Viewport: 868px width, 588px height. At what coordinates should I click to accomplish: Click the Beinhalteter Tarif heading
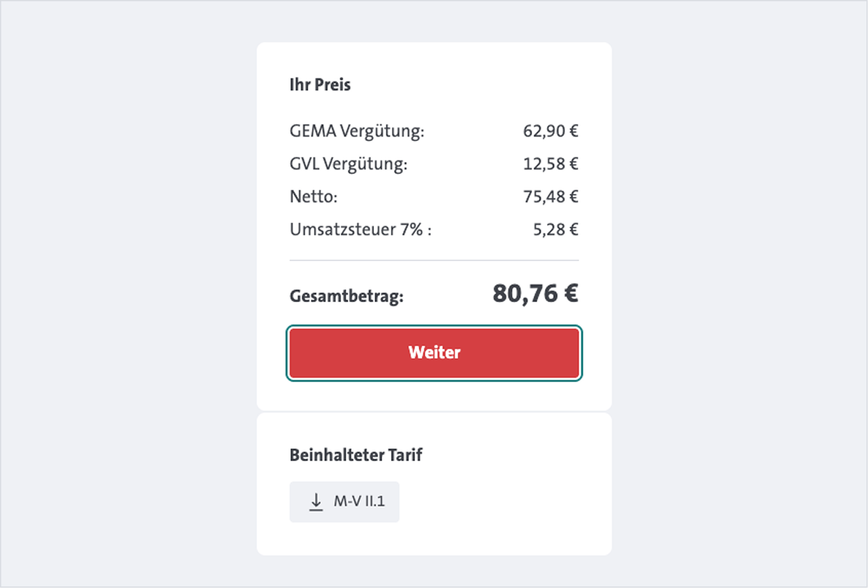[356, 454]
